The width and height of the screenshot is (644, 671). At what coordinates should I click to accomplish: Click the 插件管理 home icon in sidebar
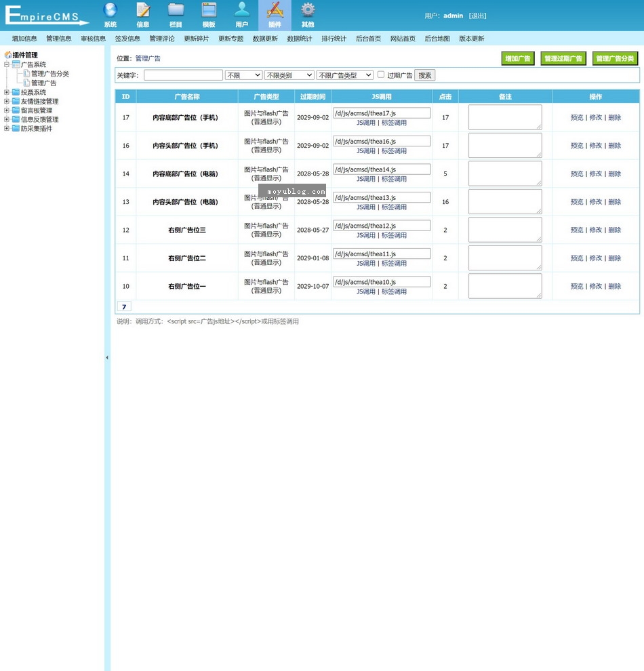[x=7, y=55]
